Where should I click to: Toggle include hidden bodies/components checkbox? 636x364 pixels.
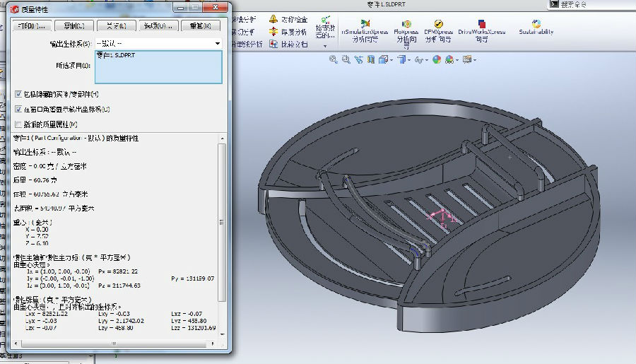click(18, 94)
